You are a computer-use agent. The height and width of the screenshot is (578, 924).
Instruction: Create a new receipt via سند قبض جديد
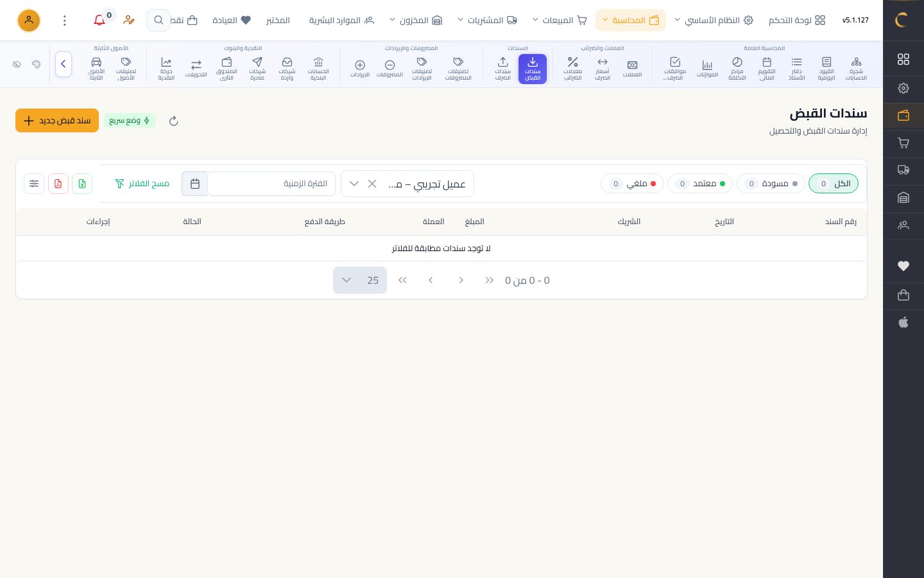(57, 121)
